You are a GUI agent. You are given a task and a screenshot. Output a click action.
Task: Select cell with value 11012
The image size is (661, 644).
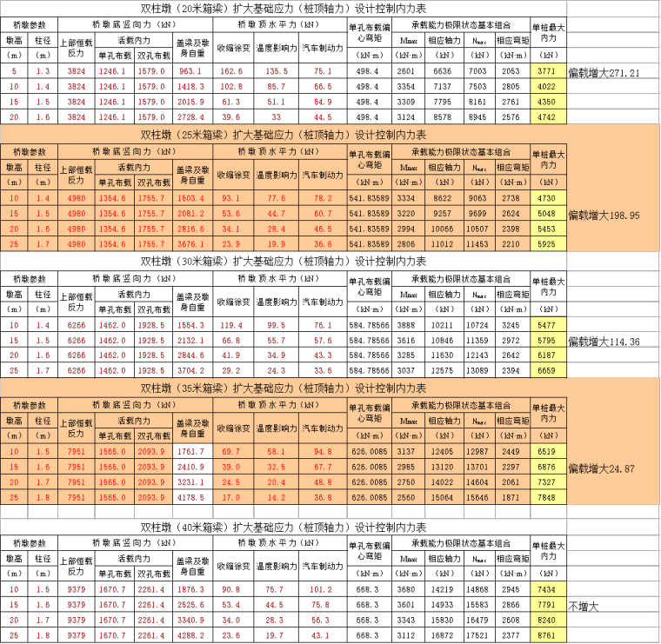tap(441, 245)
